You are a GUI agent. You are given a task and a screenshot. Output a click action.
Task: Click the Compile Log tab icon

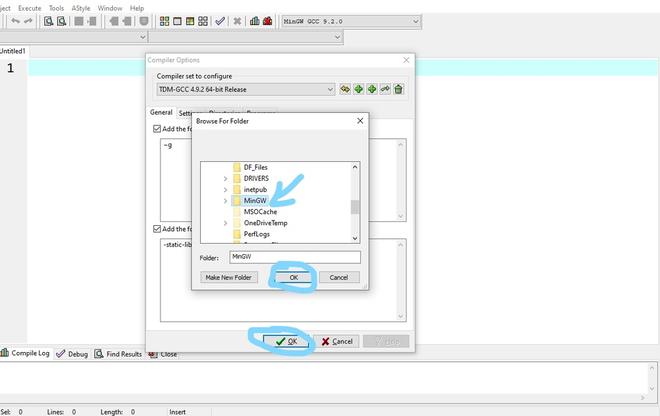tap(5, 353)
